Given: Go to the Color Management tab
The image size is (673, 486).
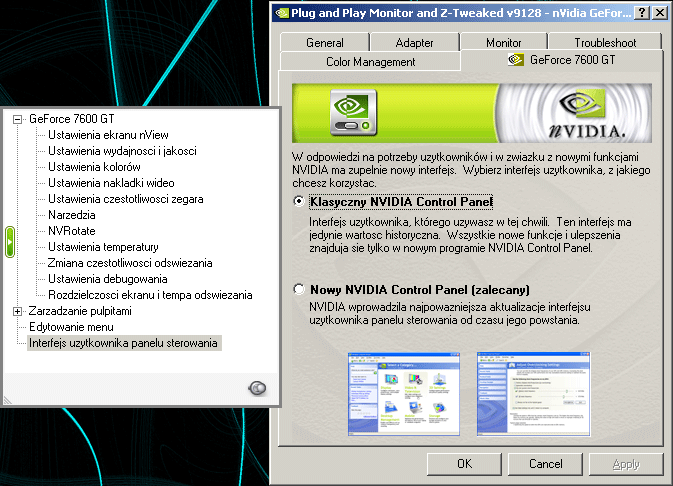Looking at the screenshot, I should pyautogui.click(x=370, y=62).
